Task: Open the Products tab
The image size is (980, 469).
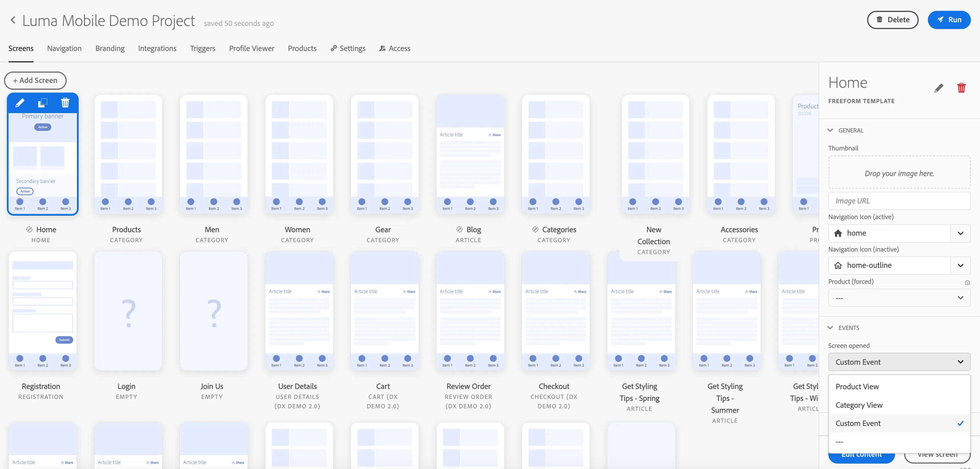Action: (x=302, y=48)
